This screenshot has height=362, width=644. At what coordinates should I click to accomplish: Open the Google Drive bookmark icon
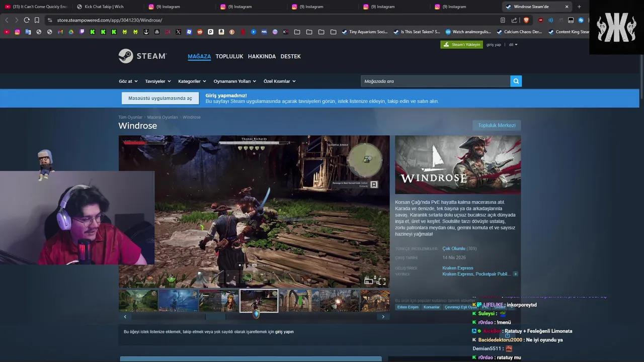click(71, 32)
